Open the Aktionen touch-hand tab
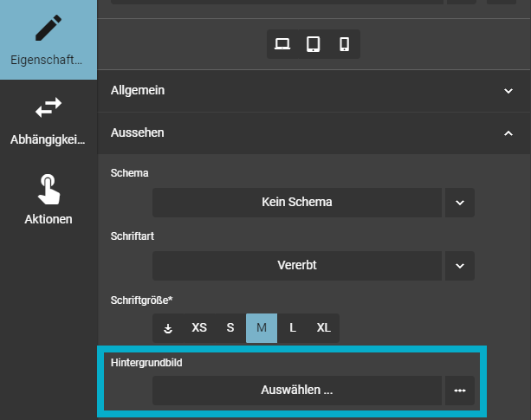 [49, 200]
